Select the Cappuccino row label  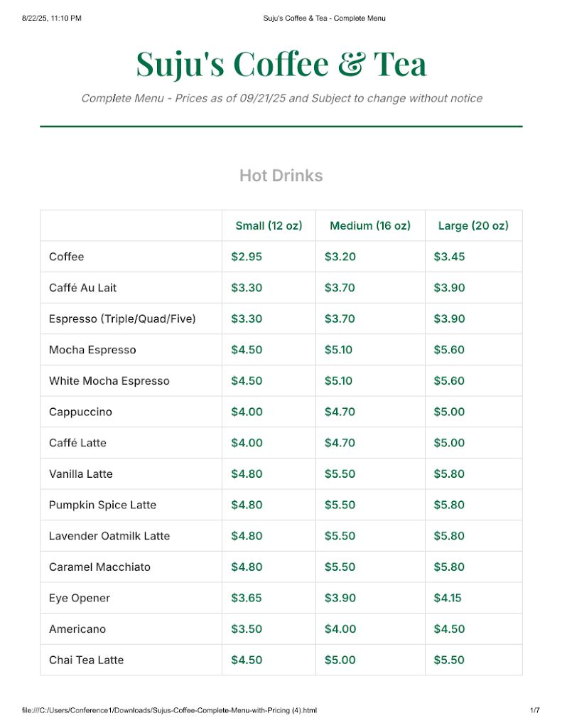coord(80,412)
